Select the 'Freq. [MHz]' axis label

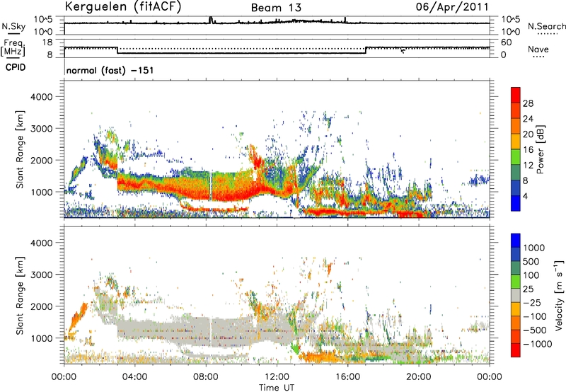[13, 47]
